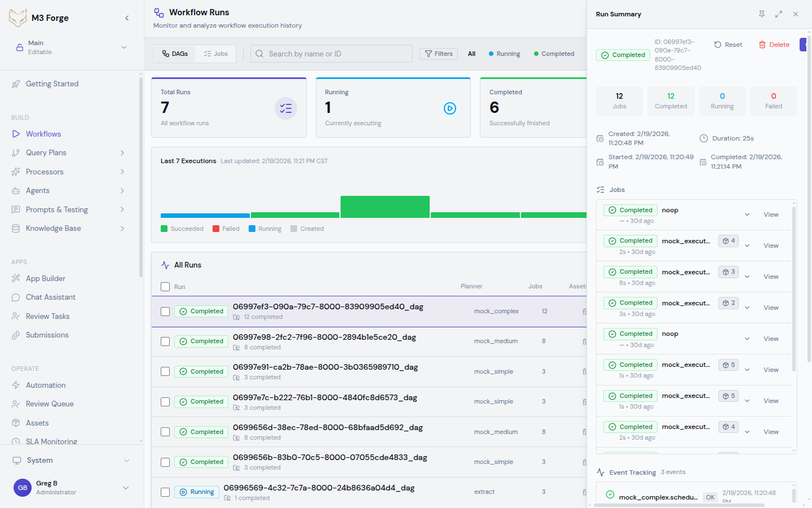Collapse the left sidebar
This screenshot has height=508, width=812.
pyautogui.click(x=127, y=17)
